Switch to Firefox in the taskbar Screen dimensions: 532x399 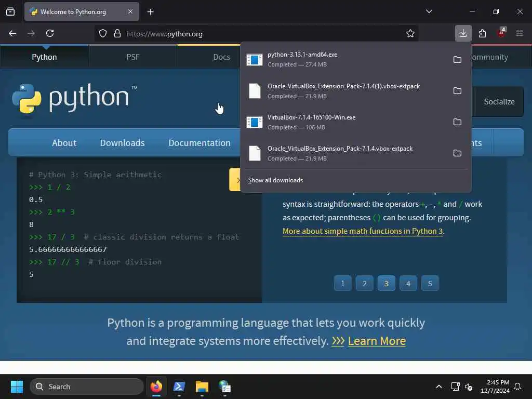pyautogui.click(x=156, y=387)
